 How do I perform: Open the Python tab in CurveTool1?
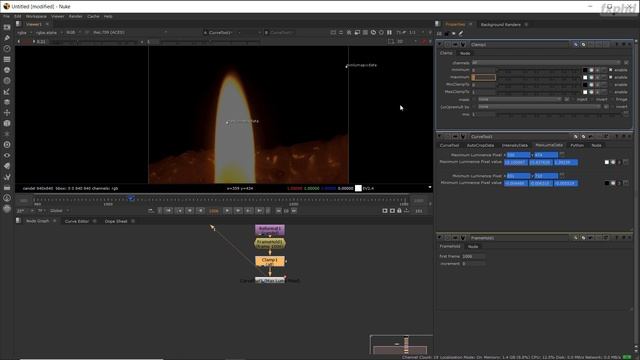coord(577,145)
